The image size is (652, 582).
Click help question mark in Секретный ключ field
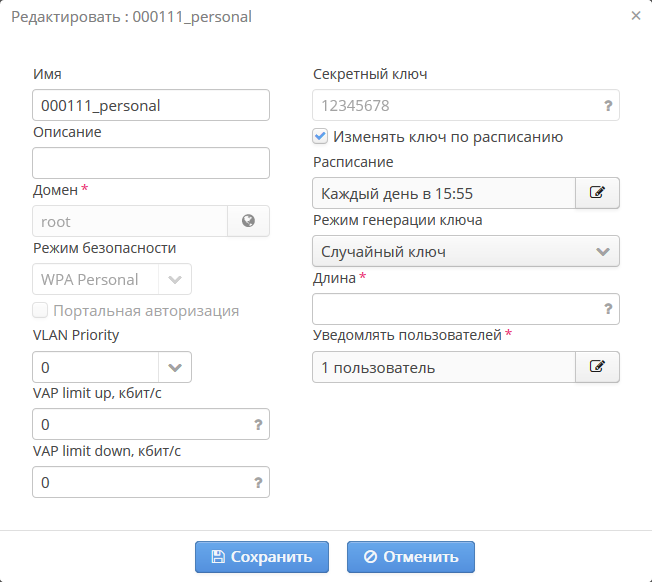608,105
